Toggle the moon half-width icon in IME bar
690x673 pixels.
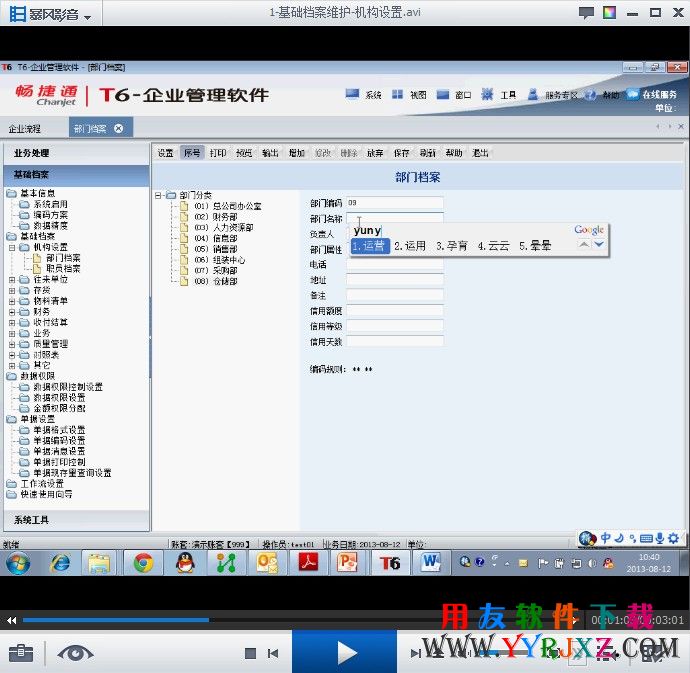tap(619, 538)
